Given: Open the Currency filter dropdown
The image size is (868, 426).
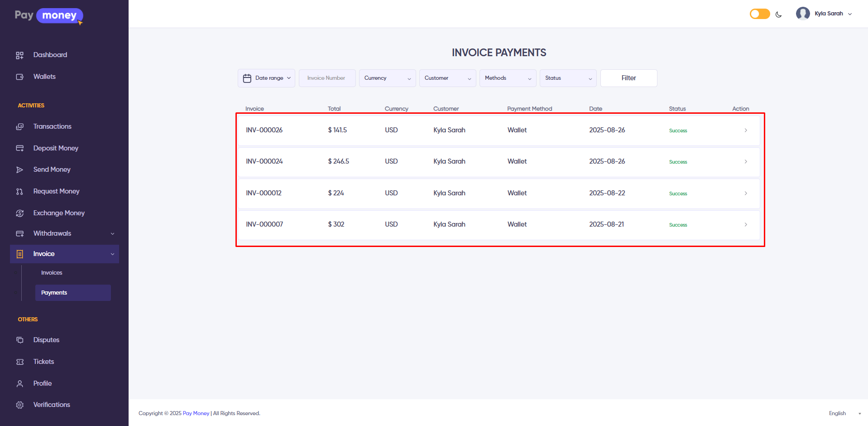Looking at the screenshot, I should click(387, 78).
